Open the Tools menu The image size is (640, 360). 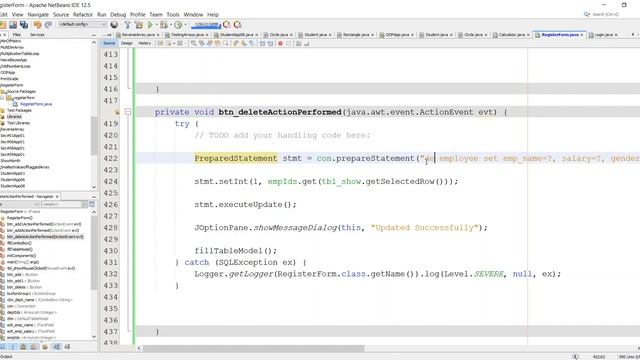pyautogui.click(x=173, y=14)
